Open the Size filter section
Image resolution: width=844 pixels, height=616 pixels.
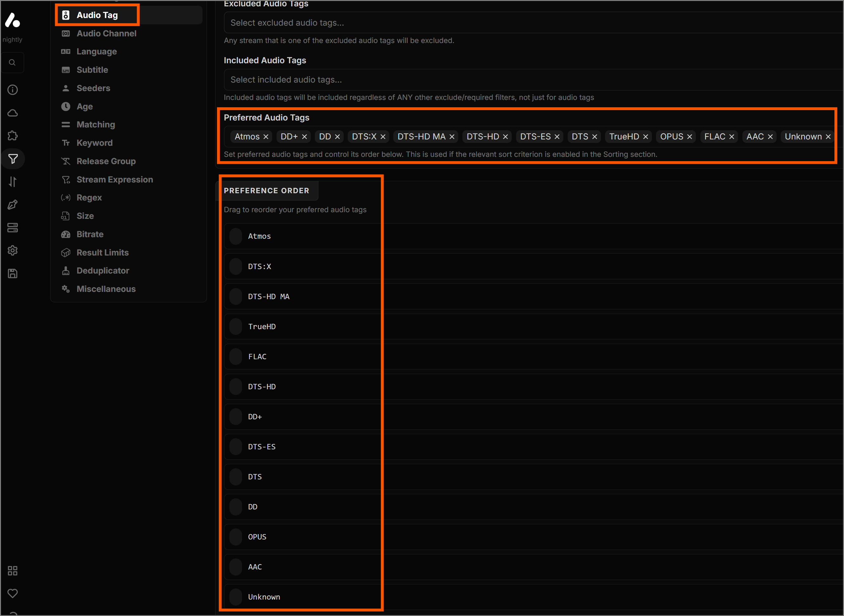pos(129,216)
